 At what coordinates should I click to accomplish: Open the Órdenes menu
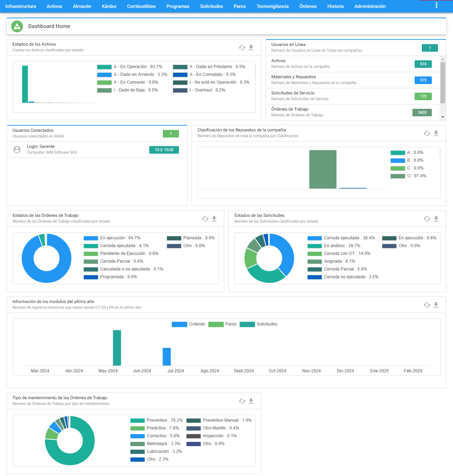[x=308, y=6]
